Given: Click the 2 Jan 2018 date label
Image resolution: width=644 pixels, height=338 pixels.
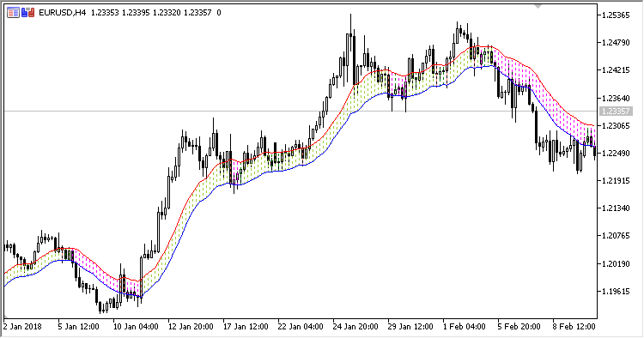Looking at the screenshot, I should [22, 327].
